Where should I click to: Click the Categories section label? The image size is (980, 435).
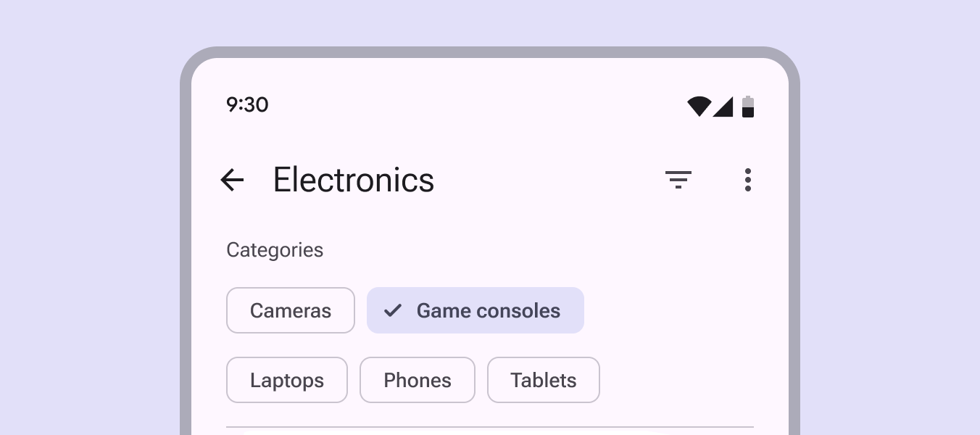(x=275, y=250)
